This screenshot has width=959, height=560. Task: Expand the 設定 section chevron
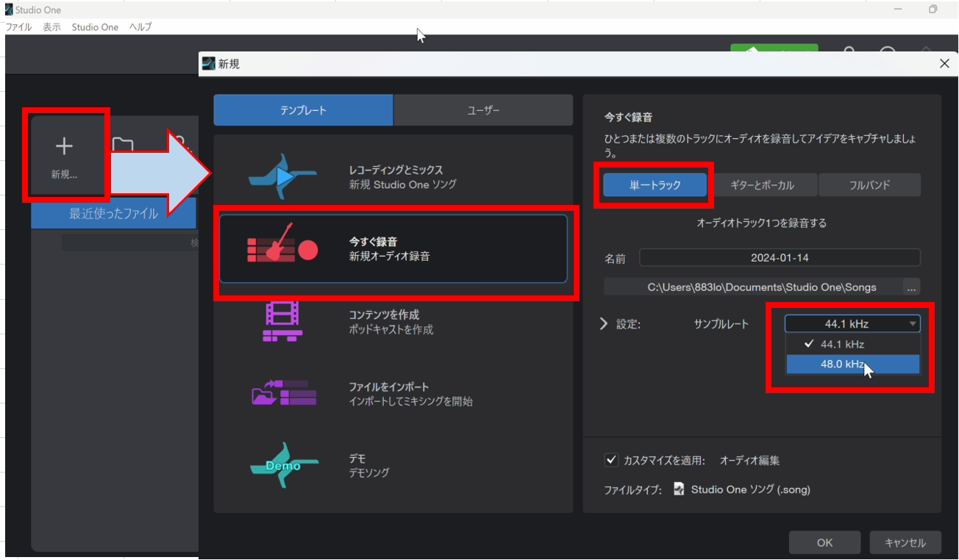605,323
